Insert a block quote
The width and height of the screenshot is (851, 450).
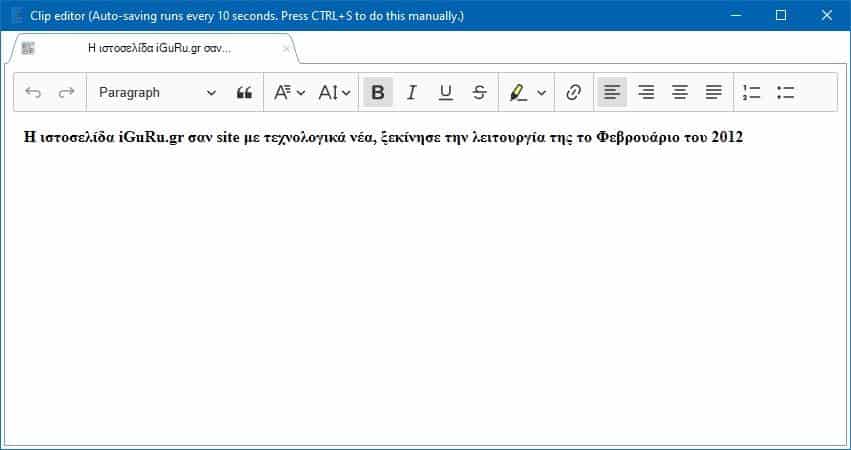244,92
